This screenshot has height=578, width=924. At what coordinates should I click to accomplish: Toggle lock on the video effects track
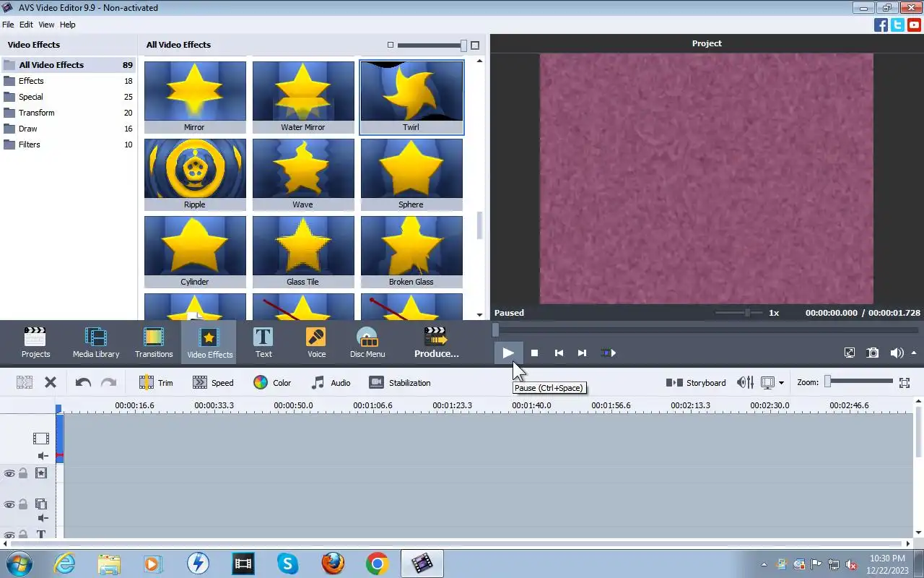(x=23, y=473)
